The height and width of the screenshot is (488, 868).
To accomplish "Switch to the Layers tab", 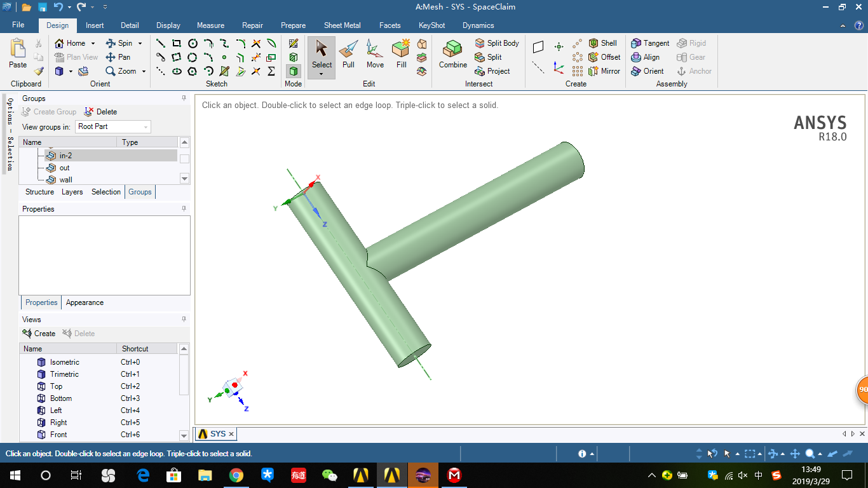I will (x=72, y=192).
